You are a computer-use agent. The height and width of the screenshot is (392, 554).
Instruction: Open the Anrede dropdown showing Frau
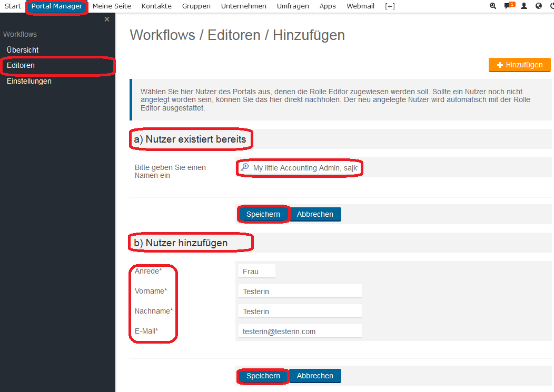click(257, 271)
